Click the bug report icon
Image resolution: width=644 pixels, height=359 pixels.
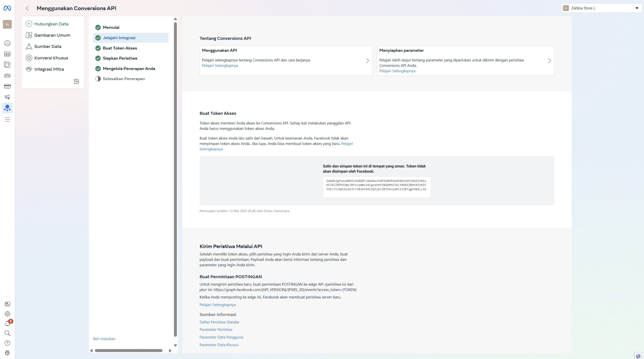point(7,353)
